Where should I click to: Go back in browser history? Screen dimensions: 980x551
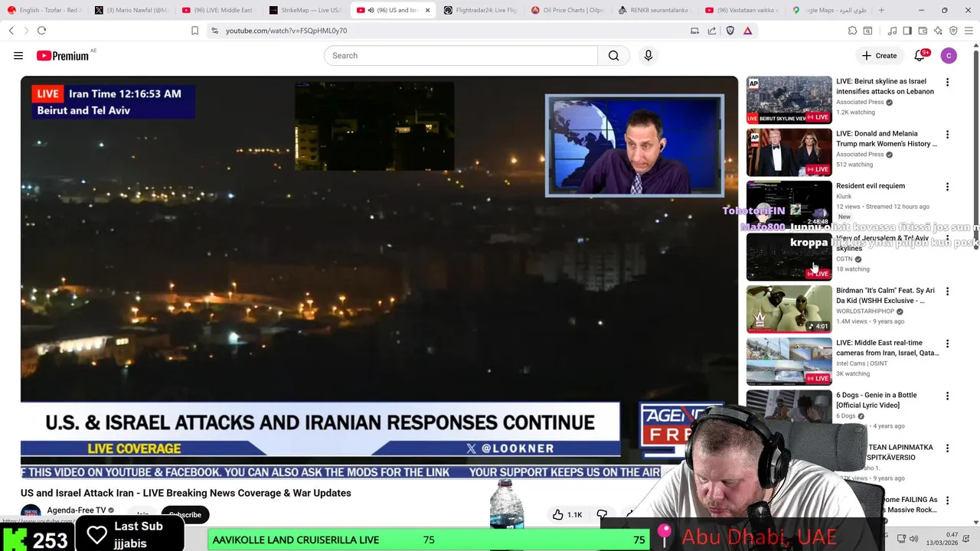(11, 31)
